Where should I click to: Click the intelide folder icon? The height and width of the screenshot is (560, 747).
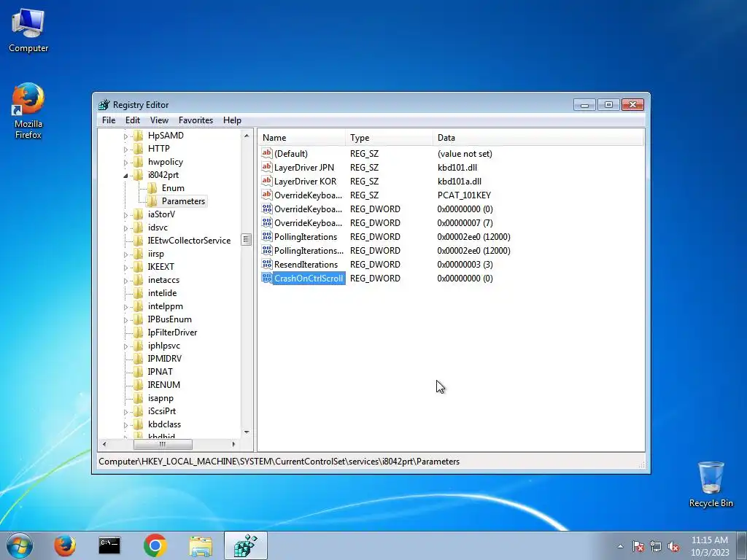[x=138, y=293]
